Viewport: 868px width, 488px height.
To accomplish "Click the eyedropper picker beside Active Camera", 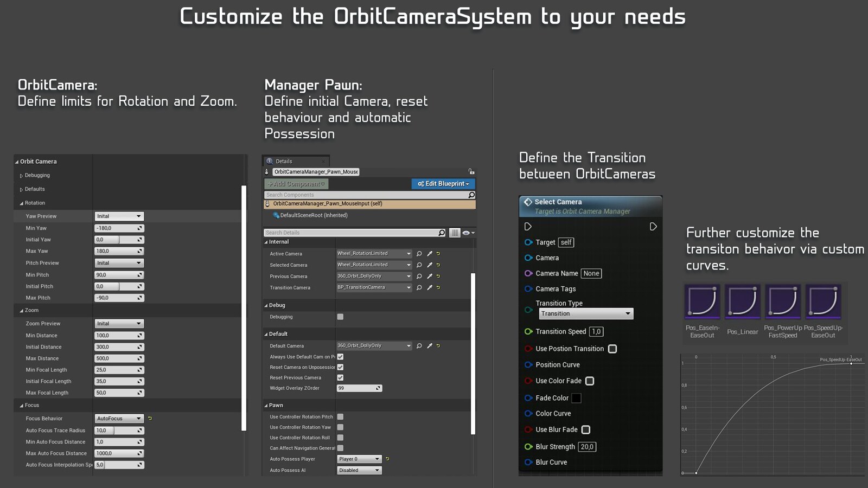I will pyautogui.click(x=430, y=253).
